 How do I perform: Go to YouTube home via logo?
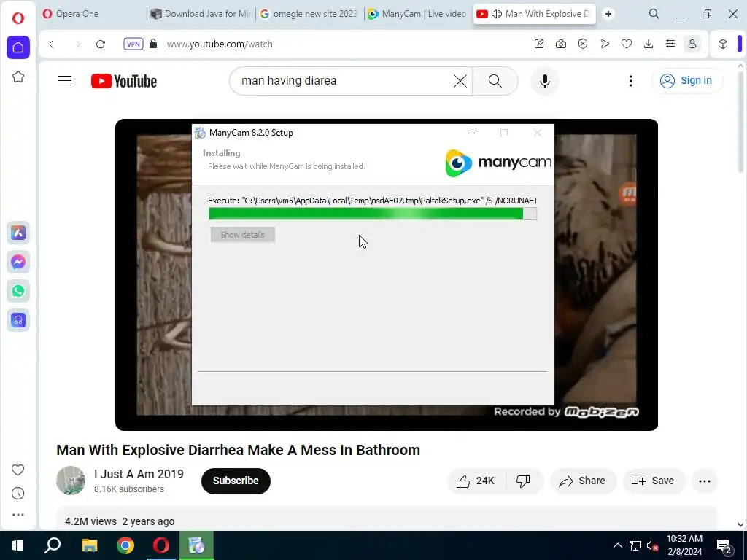tap(124, 81)
